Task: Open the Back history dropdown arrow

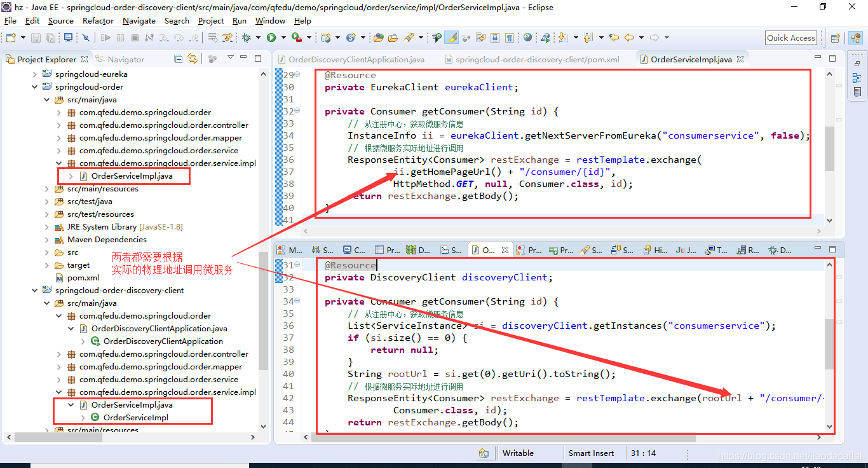Action: pos(641,38)
